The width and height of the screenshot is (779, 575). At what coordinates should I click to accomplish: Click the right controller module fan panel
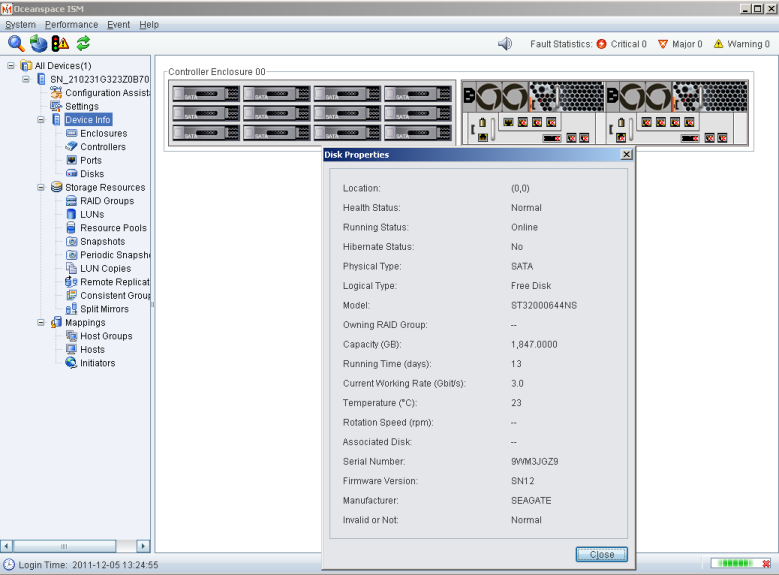677,96
